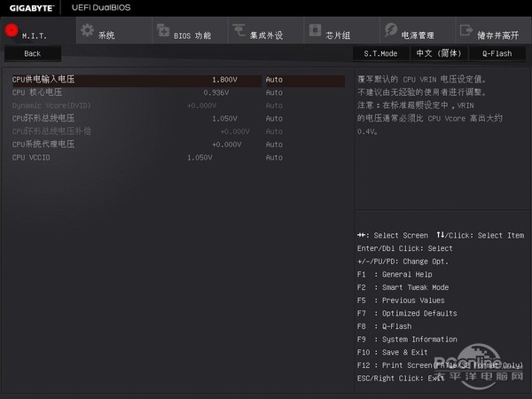This screenshot has width=532, height=399.
Task: Select the CPU系统代理电压 row label
Action: pyautogui.click(x=43, y=145)
